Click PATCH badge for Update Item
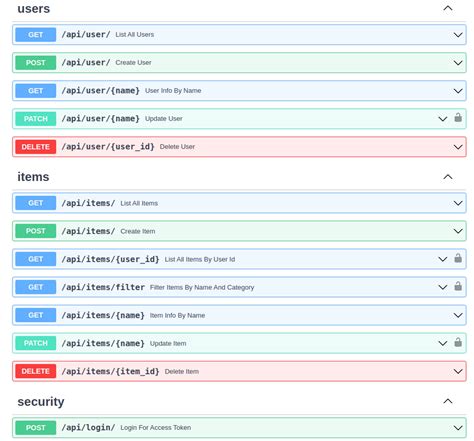The height and width of the screenshot is (441, 474). [x=36, y=343]
